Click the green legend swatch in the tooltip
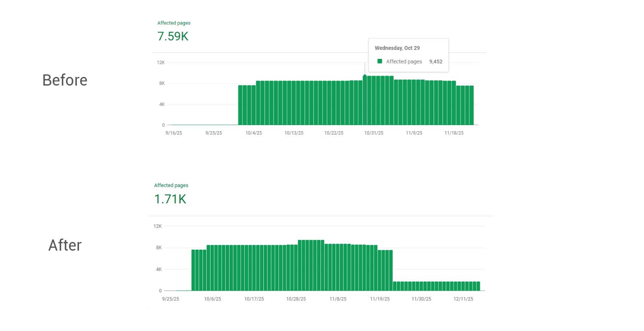This screenshot has height=331, width=644. tap(380, 61)
